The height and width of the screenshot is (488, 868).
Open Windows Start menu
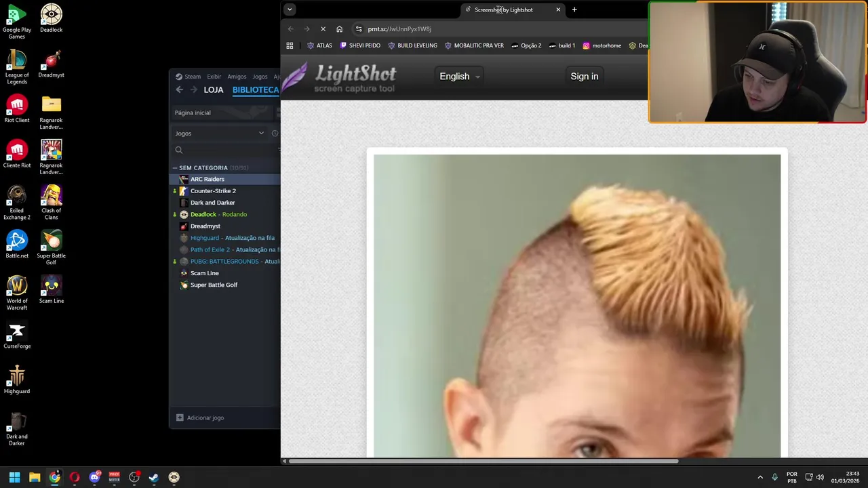coord(14,477)
